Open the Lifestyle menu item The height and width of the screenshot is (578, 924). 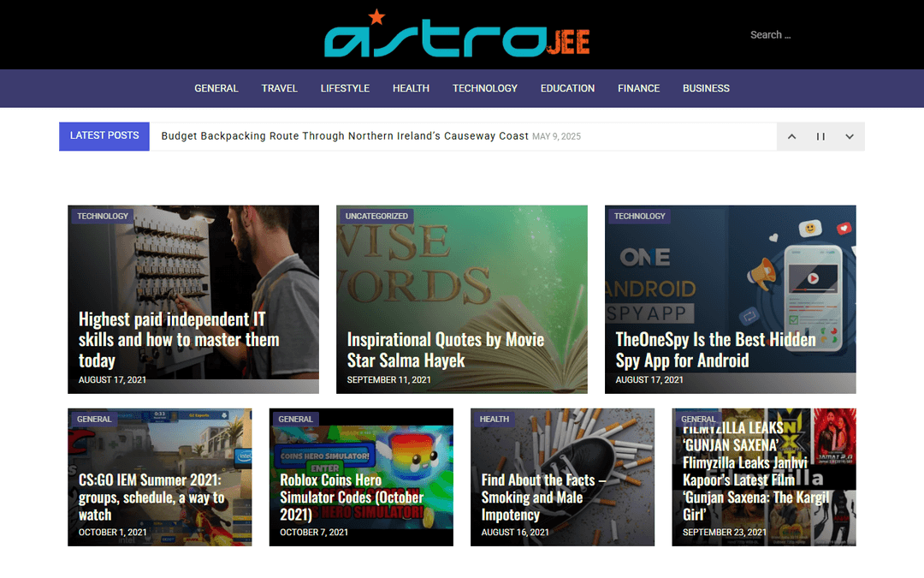345,88
